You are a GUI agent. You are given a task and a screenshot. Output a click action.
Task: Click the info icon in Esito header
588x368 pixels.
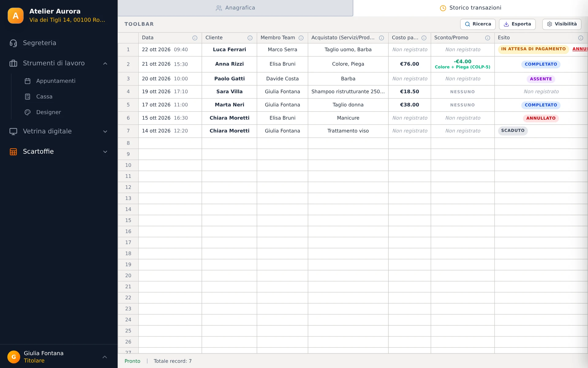coord(581,38)
